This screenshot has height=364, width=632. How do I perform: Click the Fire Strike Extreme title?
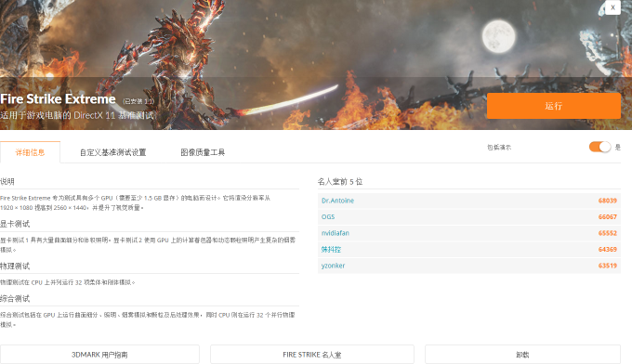(x=58, y=99)
